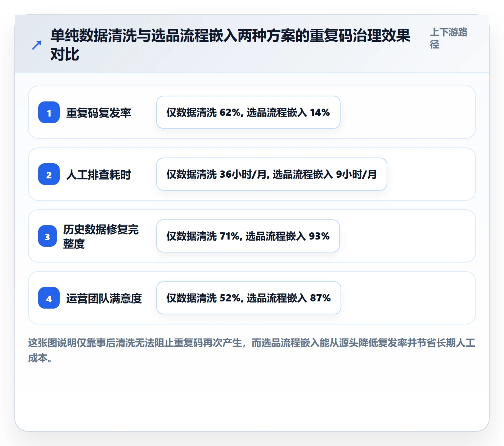504x446 pixels.
Task: Click the number 4 badge
Action: (x=49, y=298)
